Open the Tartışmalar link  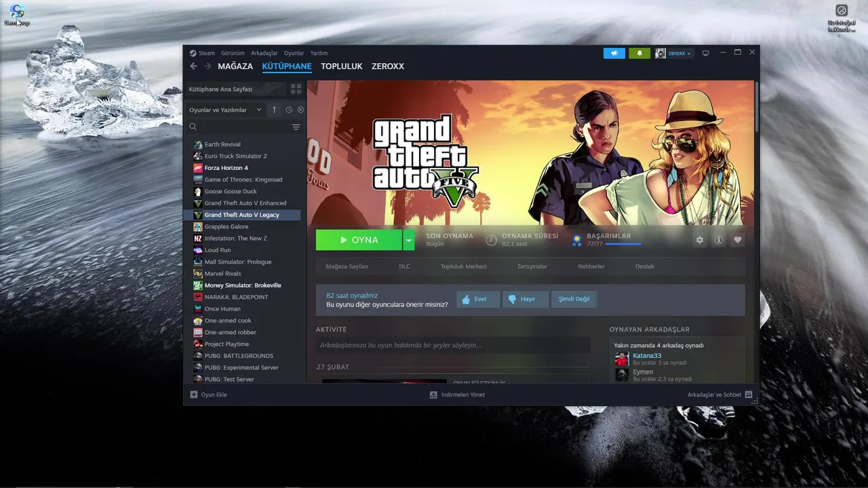click(532, 266)
